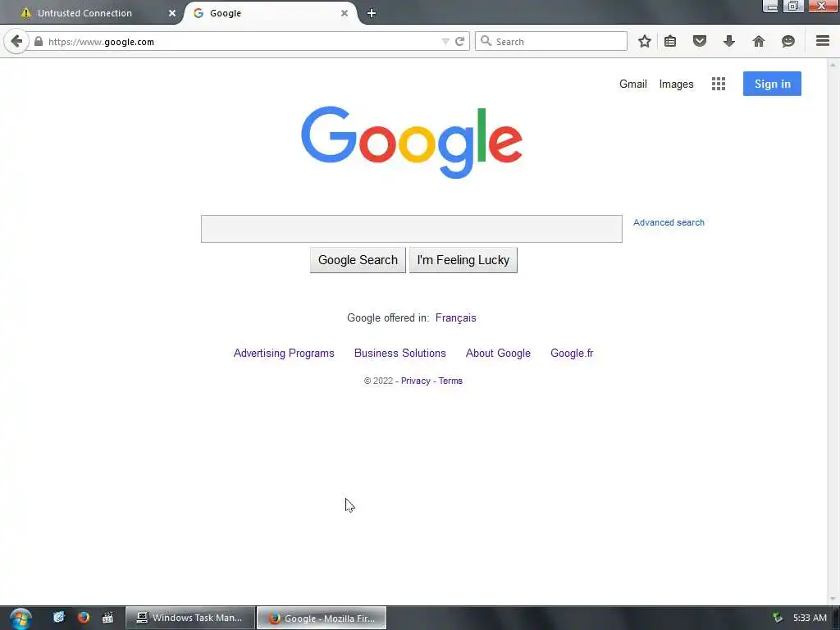Viewport: 840px width, 630px height.
Task: Click the green system tray icon
Action: coord(778,618)
